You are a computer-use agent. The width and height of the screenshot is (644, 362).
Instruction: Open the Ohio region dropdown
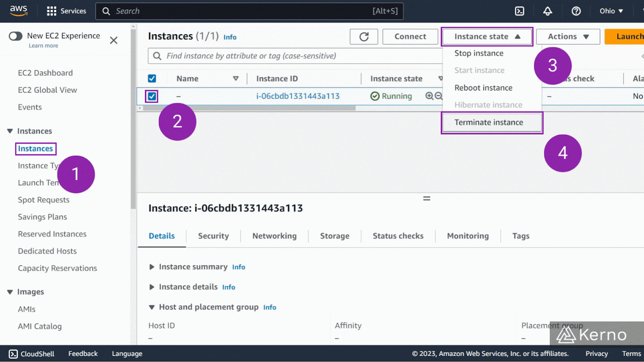point(611,11)
